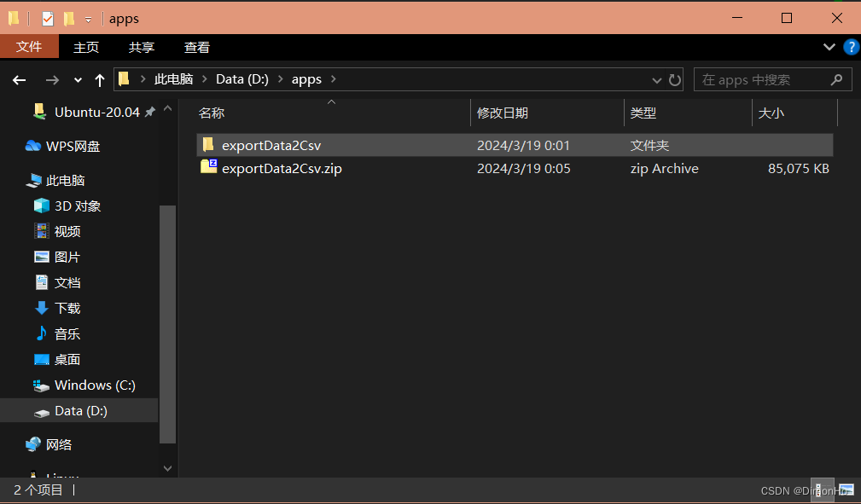Image resolution: width=861 pixels, height=504 pixels.
Task: Select the Data (D:) drive
Action: pyautogui.click(x=79, y=411)
